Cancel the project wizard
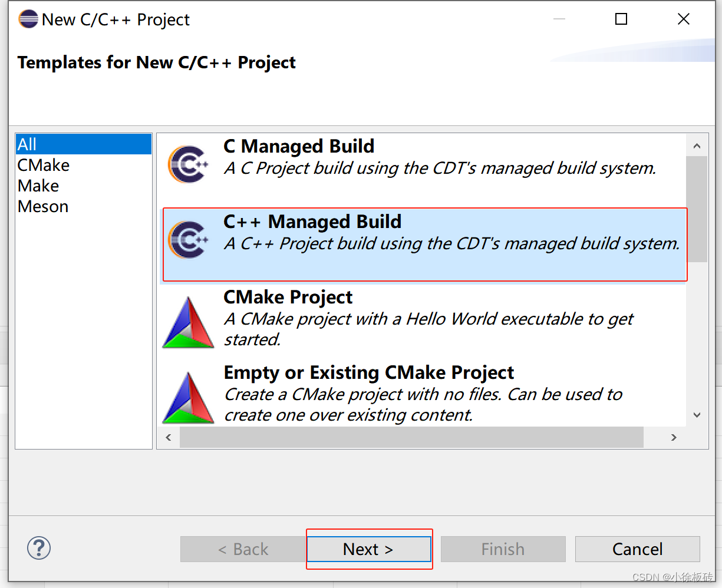 click(x=637, y=549)
